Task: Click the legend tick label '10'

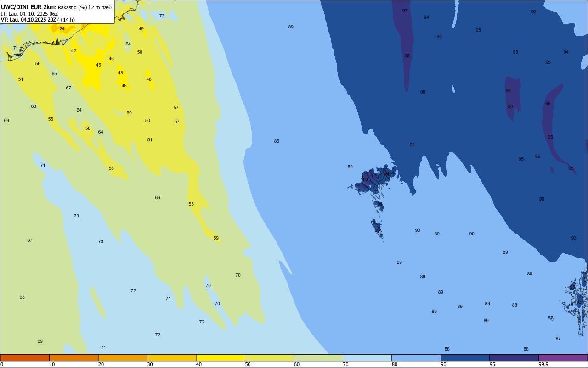Action: click(52, 364)
